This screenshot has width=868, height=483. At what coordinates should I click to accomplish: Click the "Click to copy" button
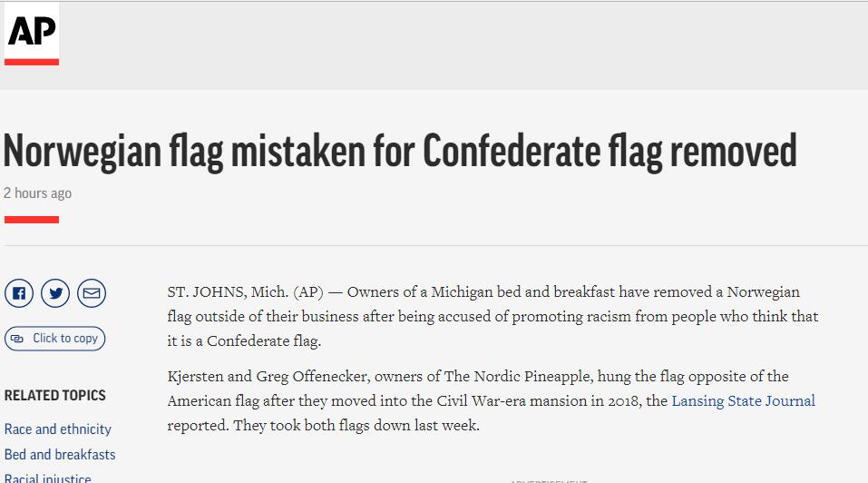[x=54, y=339]
